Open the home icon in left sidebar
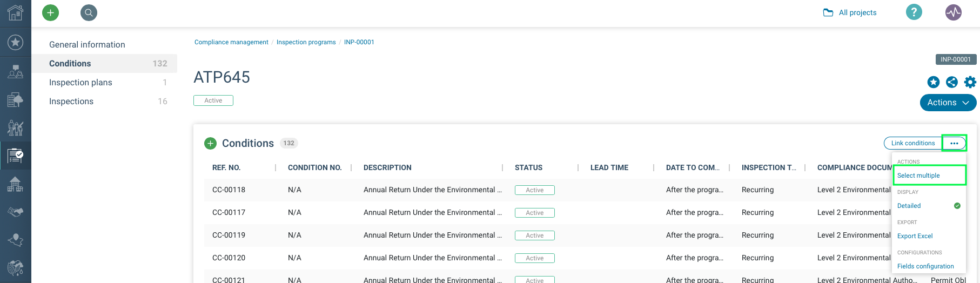Screen dimensions: 980x283 [15, 12]
